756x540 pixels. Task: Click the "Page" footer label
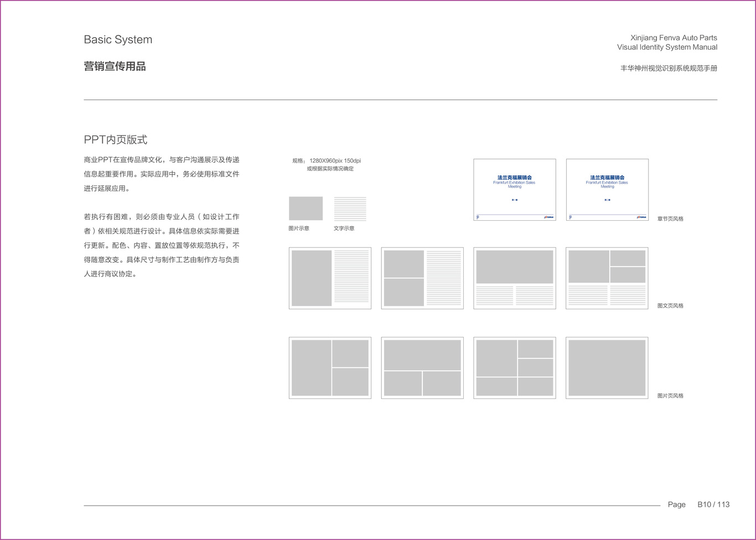(676, 505)
